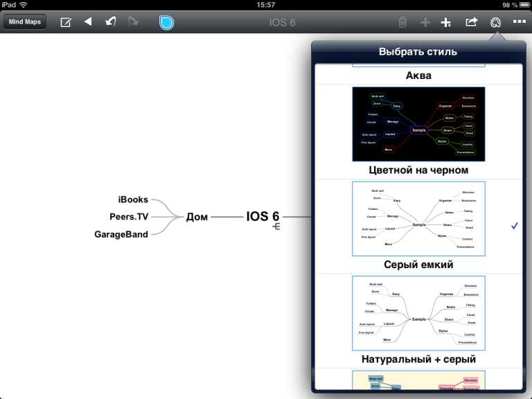Tap the Выбрать стиль popover header
This screenshot has height=399, width=532.
[x=418, y=51]
